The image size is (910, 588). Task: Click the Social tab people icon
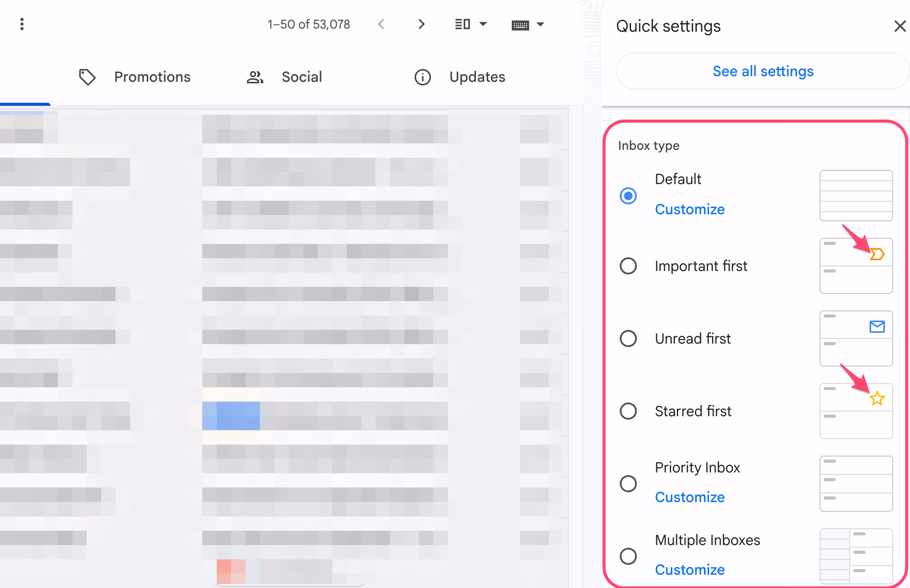(x=255, y=77)
